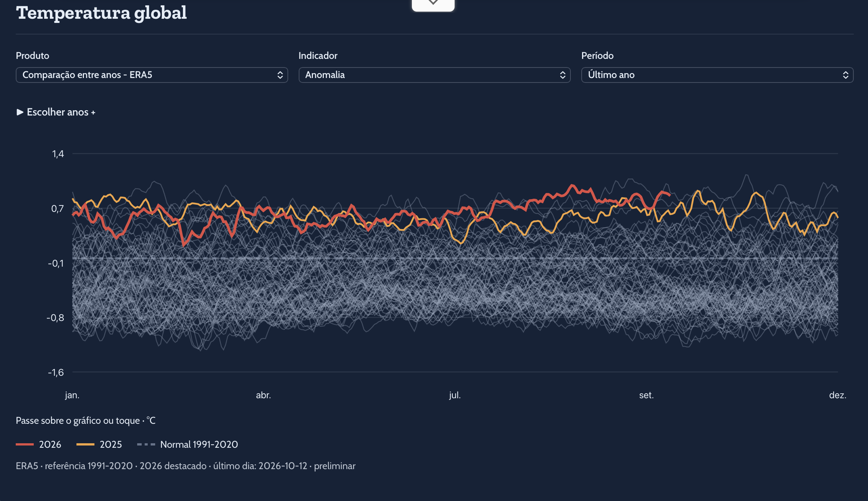Open the Período dropdown showing Último ano
Viewport: 868px width, 501px height.
pos(717,75)
